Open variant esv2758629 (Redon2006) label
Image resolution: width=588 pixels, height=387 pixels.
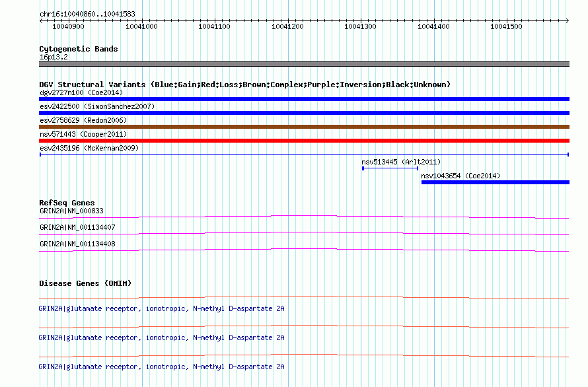click(83, 120)
